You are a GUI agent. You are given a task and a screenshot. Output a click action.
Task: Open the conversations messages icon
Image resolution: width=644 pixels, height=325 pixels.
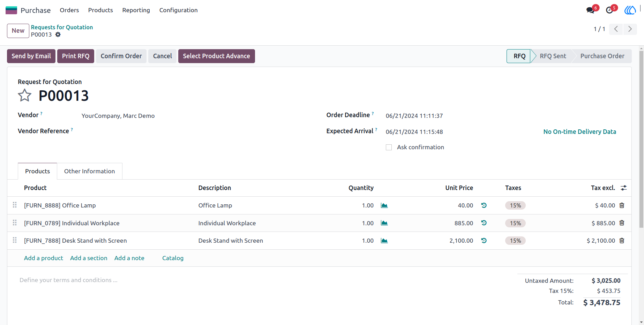pos(591,10)
